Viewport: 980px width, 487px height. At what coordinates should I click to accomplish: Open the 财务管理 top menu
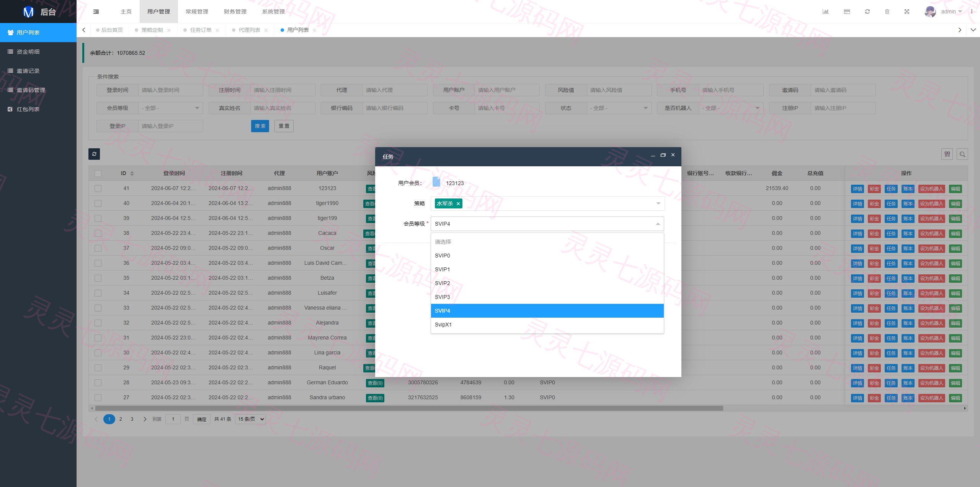click(x=235, y=11)
